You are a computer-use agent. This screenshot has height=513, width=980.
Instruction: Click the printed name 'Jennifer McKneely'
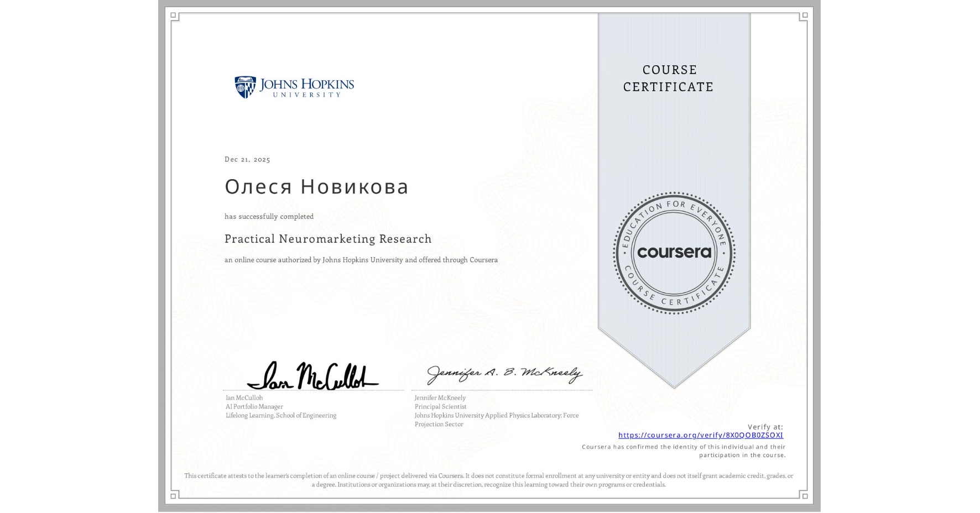pos(440,397)
